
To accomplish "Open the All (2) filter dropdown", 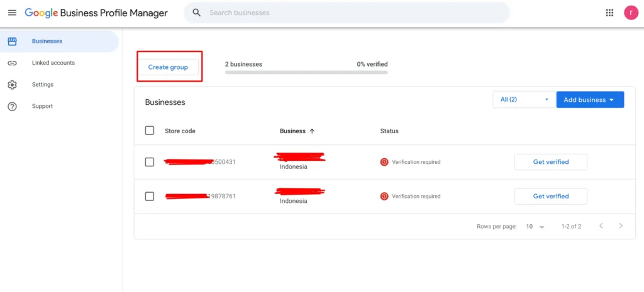I will [525, 100].
